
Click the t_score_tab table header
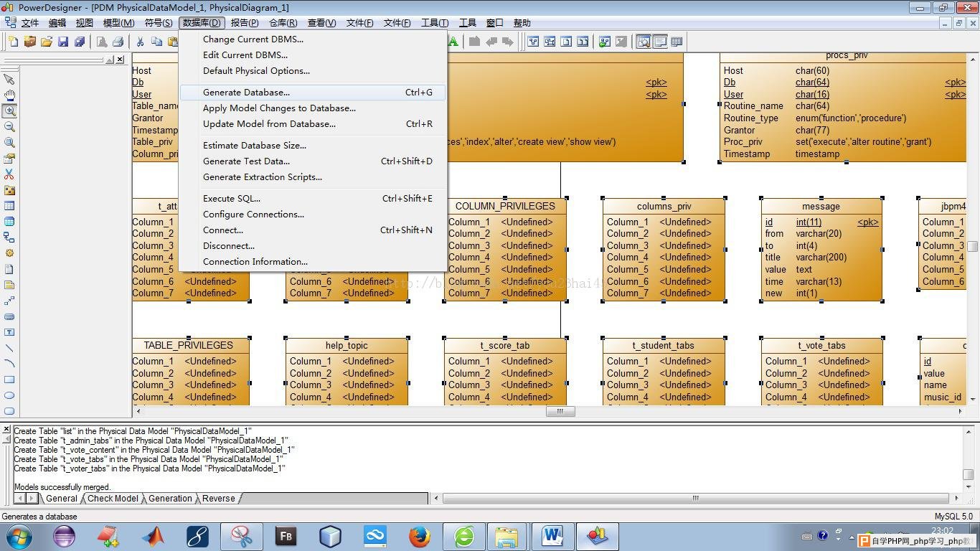pos(505,345)
